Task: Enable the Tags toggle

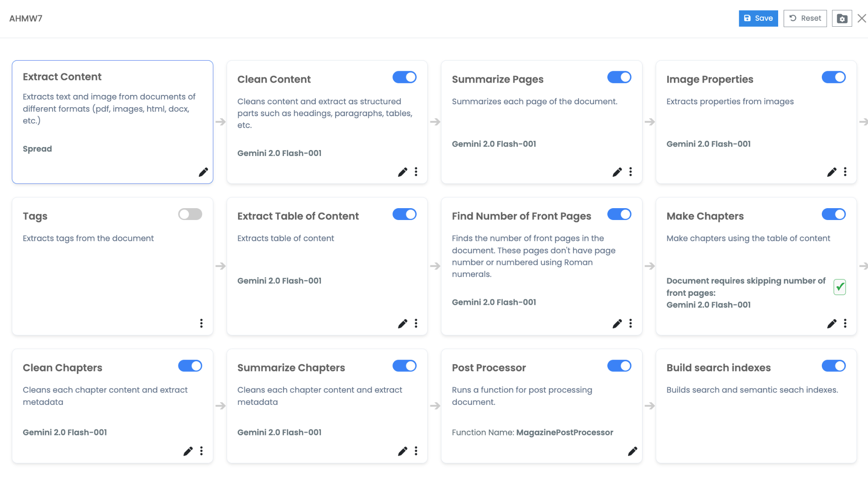Action: [x=190, y=214]
